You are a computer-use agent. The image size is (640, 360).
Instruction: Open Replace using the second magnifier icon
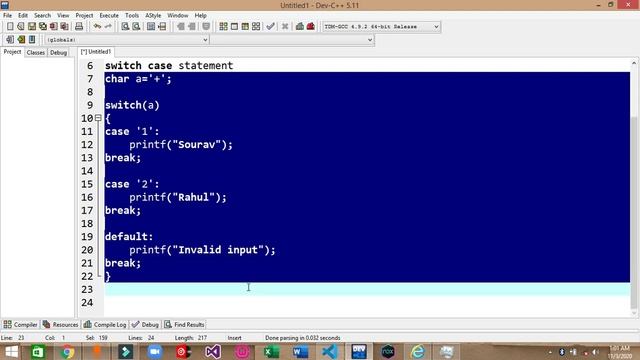click(136, 27)
